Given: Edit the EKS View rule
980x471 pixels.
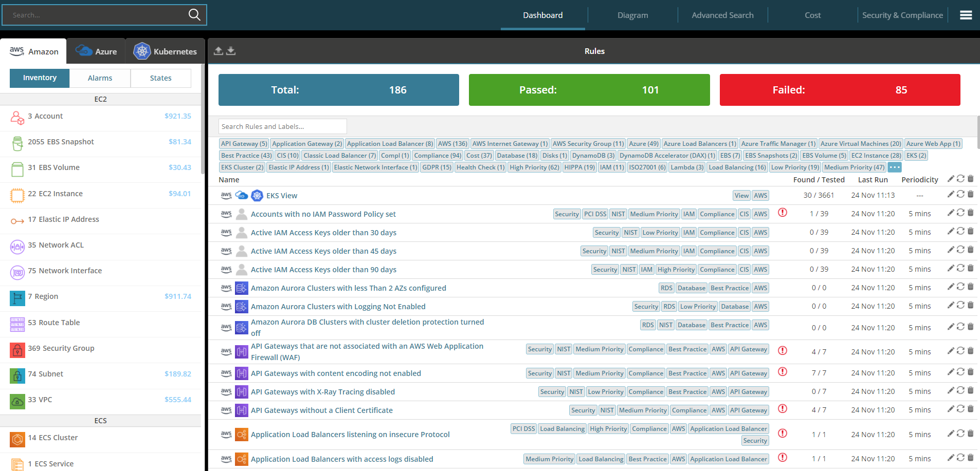Looking at the screenshot, I should point(951,194).
